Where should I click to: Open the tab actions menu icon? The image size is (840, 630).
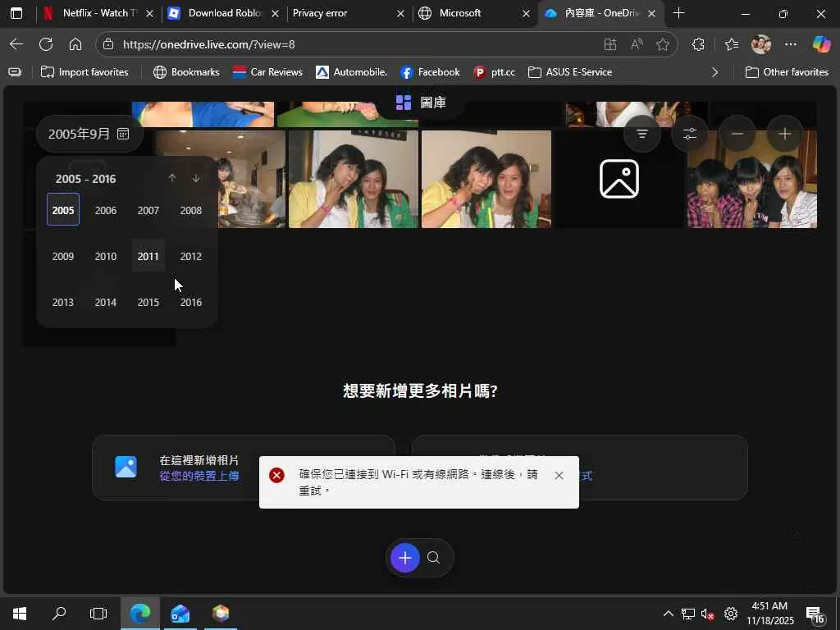[x=16, y=13]
